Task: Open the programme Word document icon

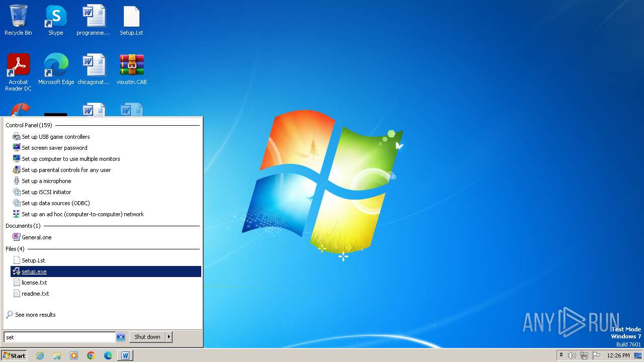Action: (93, 20)
